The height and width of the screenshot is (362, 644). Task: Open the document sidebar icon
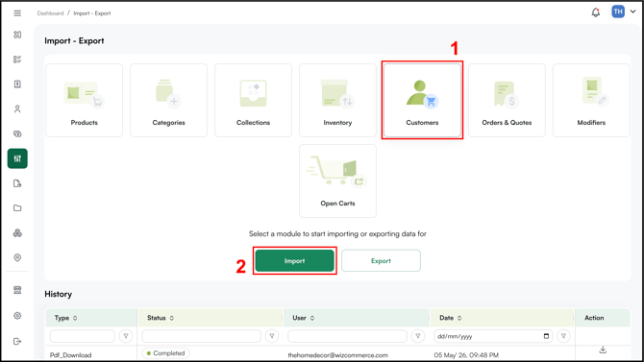click(17, 84)
